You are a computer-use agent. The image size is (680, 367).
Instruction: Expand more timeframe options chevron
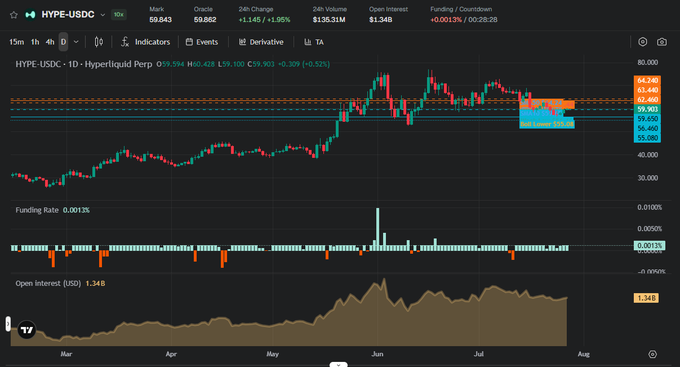[x=76, y=42]
